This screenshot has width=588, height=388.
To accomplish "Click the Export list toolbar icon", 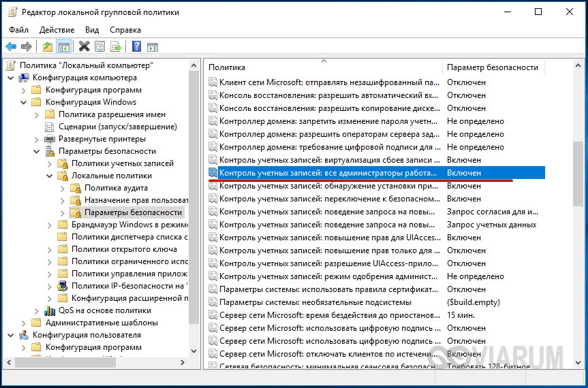I will (x=117, y=47).
